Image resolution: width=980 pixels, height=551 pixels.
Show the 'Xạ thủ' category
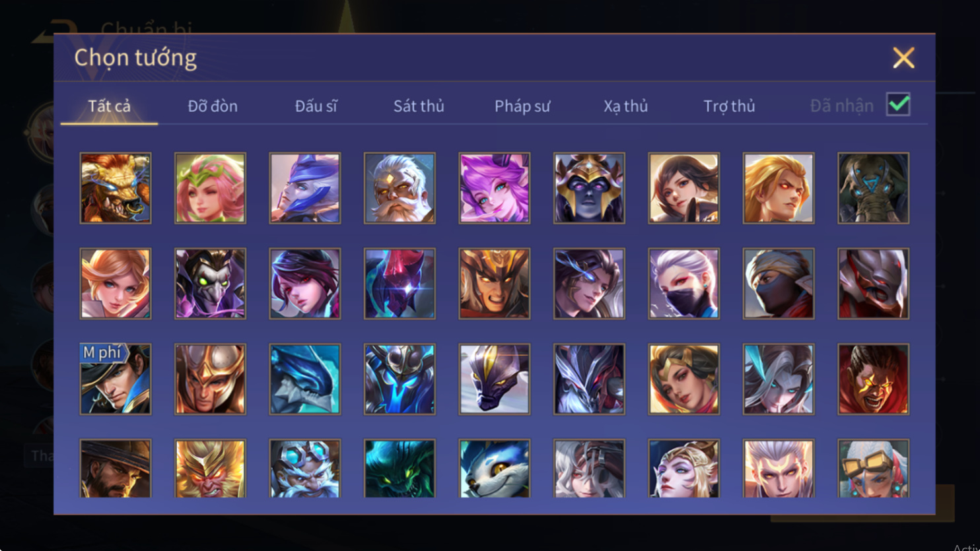pyautogui.click(x=625, y=106)
